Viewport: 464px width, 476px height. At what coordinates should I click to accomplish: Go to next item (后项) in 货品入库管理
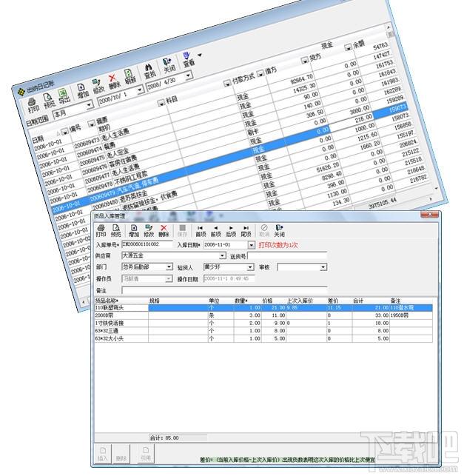point(231,231)
